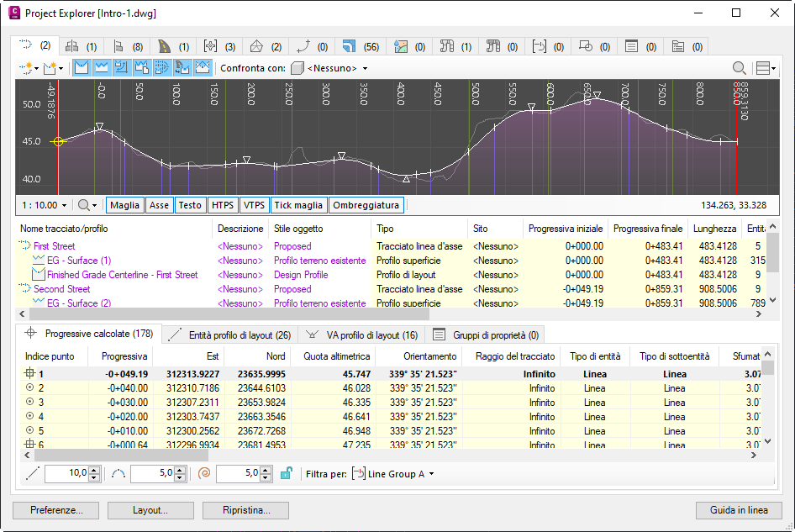Increase the line interval stepper value
This screenshot has width=795, height=532.
pos(94,470)
